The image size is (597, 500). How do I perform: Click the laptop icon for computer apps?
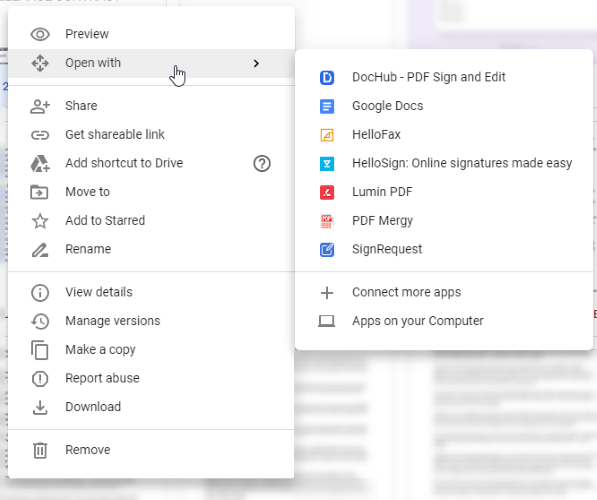click(327, 321)
